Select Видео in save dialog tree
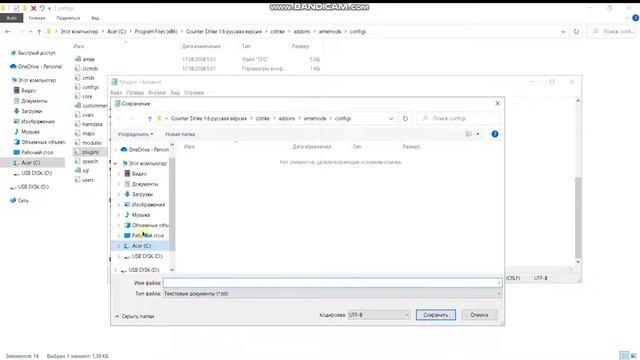This screenshot has height=360, width=640. pyautogui.click(x=136, y=173)
